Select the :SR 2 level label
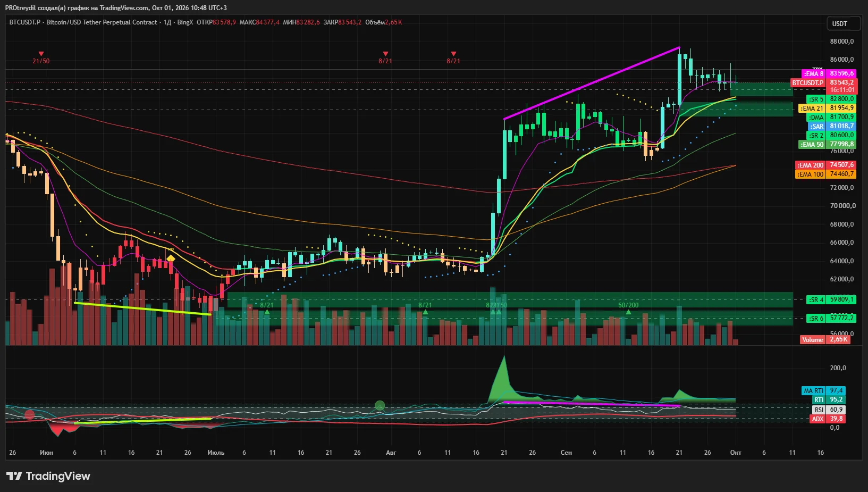868x492 pixels. point(831,135)
